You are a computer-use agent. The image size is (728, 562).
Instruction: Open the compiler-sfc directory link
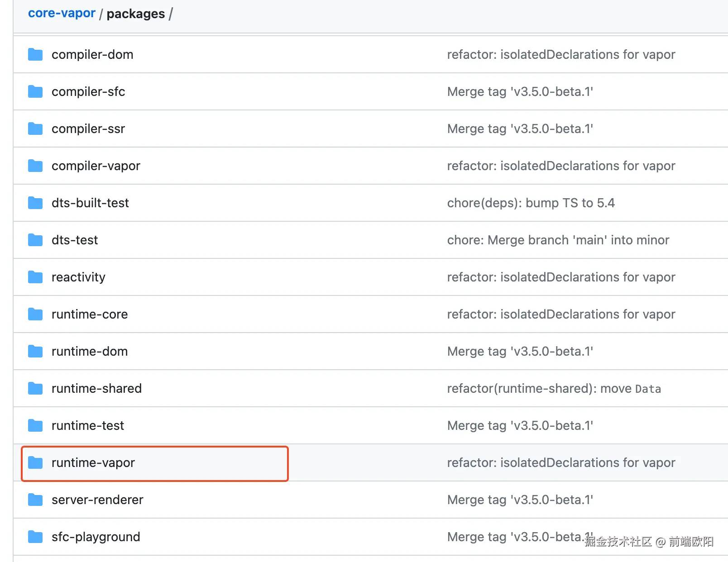click(x=88, y=92)
